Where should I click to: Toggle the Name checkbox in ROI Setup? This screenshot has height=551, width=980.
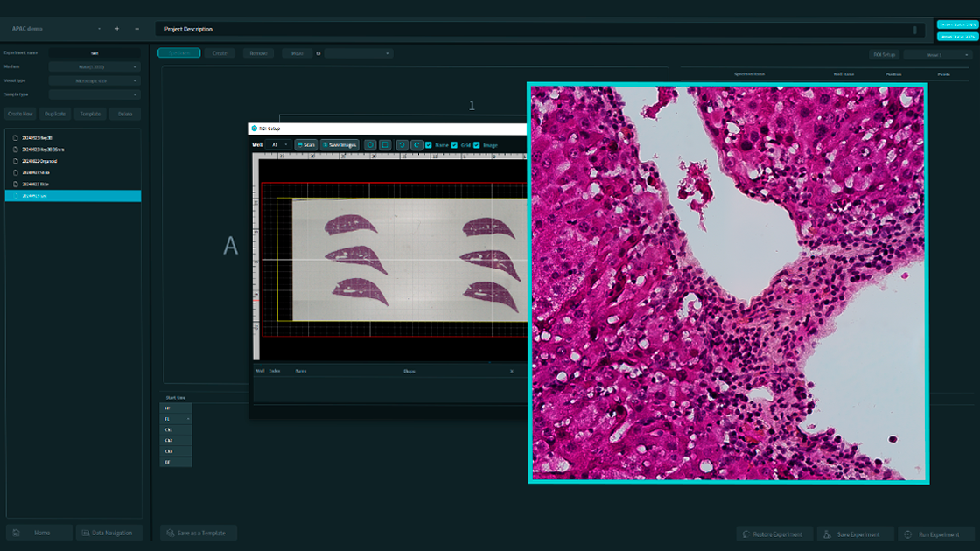coord(429,145)
